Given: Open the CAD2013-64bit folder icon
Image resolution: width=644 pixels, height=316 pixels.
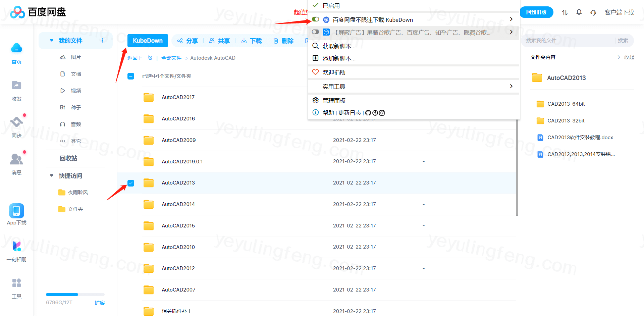Looking at the screenshot, I should coord(540,104).
